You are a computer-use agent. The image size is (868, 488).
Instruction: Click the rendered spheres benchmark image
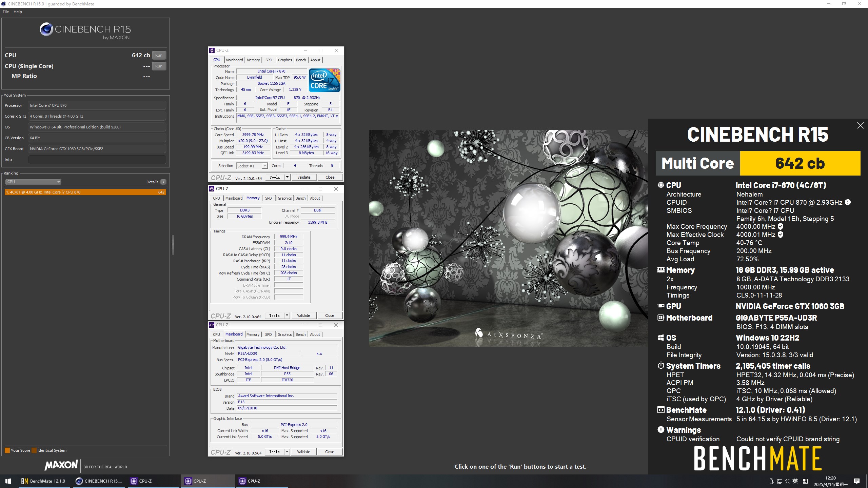[x=508, y=238]
